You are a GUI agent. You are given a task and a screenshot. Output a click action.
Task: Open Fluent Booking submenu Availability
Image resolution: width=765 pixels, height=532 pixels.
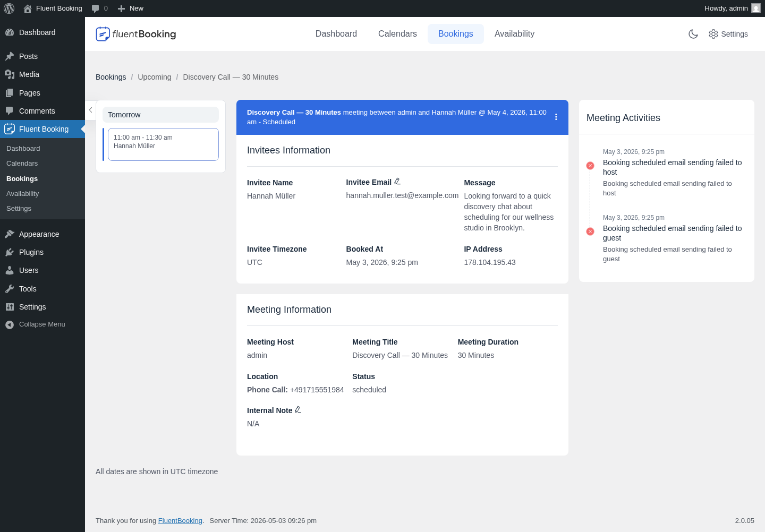[x=23, y=194]
